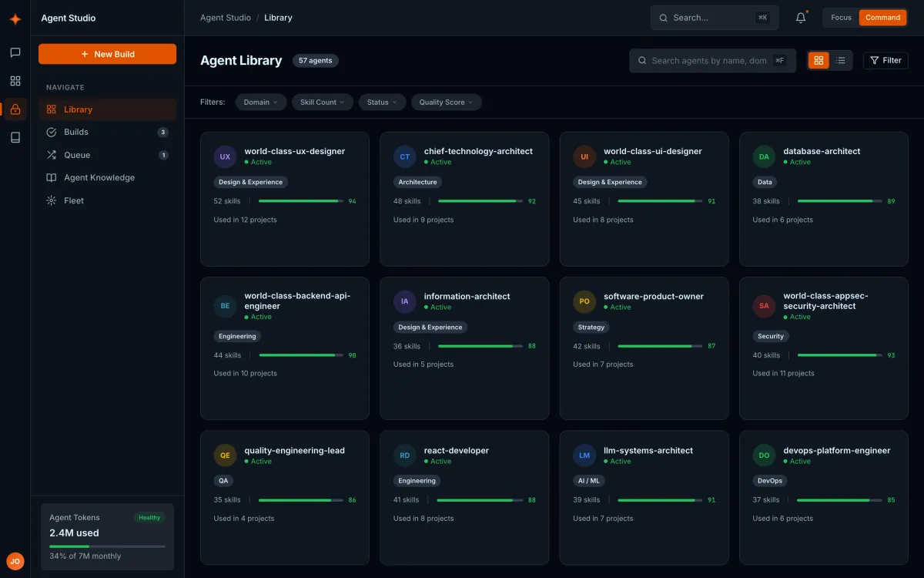Click the IA avatar of information-architect
Screen dimensions: 924x578
click(x=404, y=301)
